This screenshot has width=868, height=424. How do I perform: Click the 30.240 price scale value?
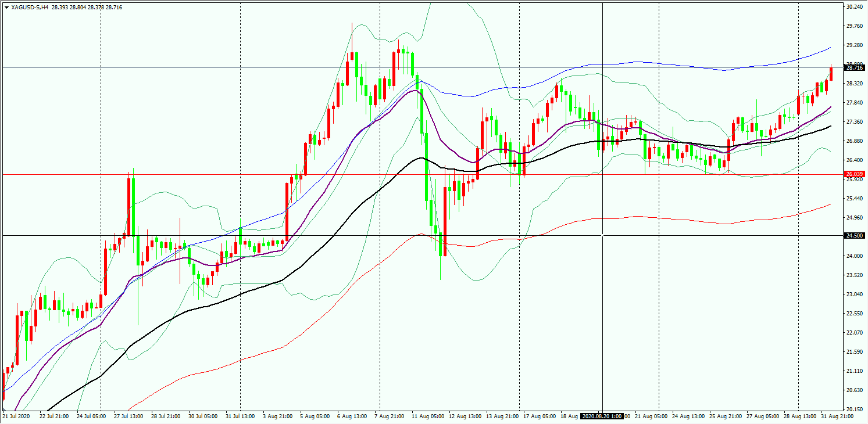[854, 7]
